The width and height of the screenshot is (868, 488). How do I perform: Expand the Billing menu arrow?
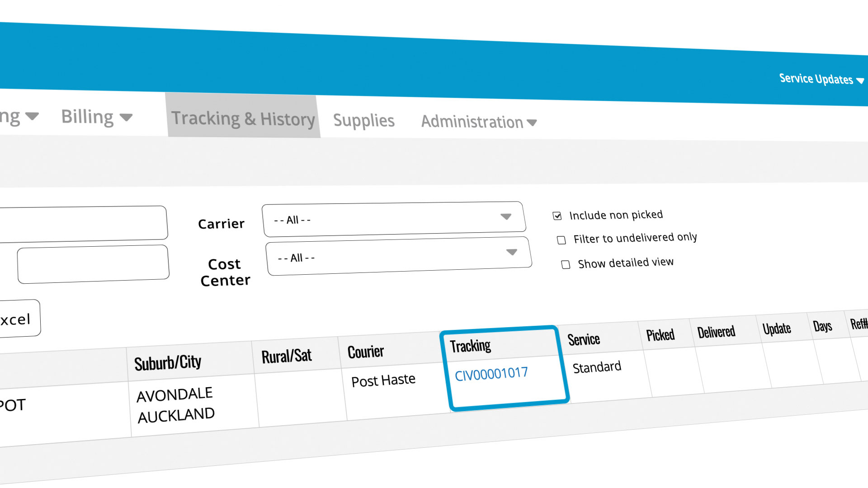(126, 118)
